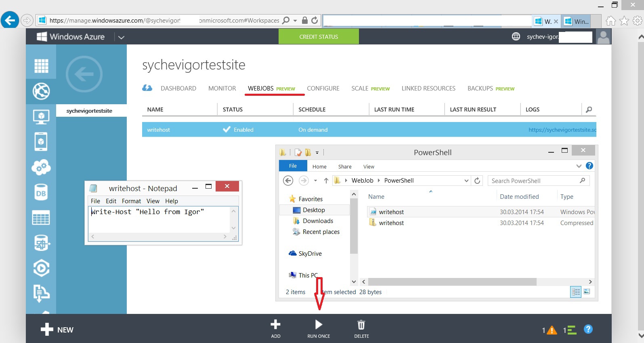Open the DASHBOARD tab

tap(178, 88)
